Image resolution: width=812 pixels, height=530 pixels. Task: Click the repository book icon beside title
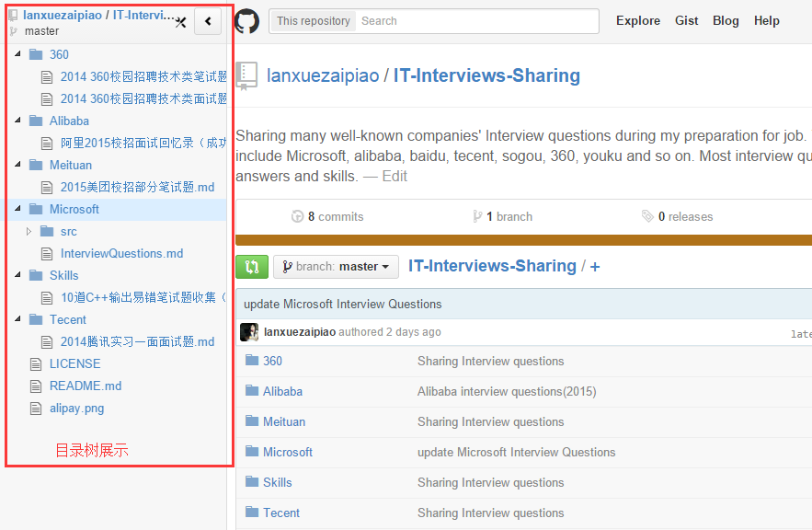(x=246, y=76)
